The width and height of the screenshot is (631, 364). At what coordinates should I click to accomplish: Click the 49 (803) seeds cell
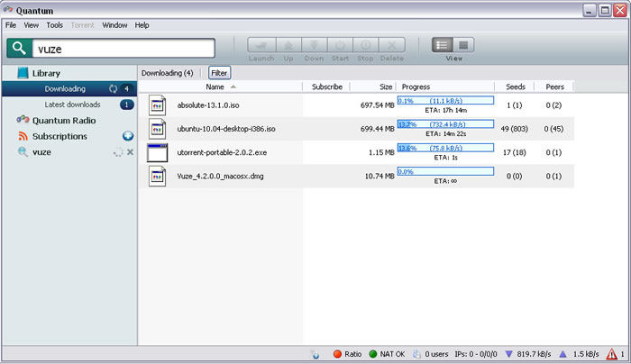click(x=515, y=129)
